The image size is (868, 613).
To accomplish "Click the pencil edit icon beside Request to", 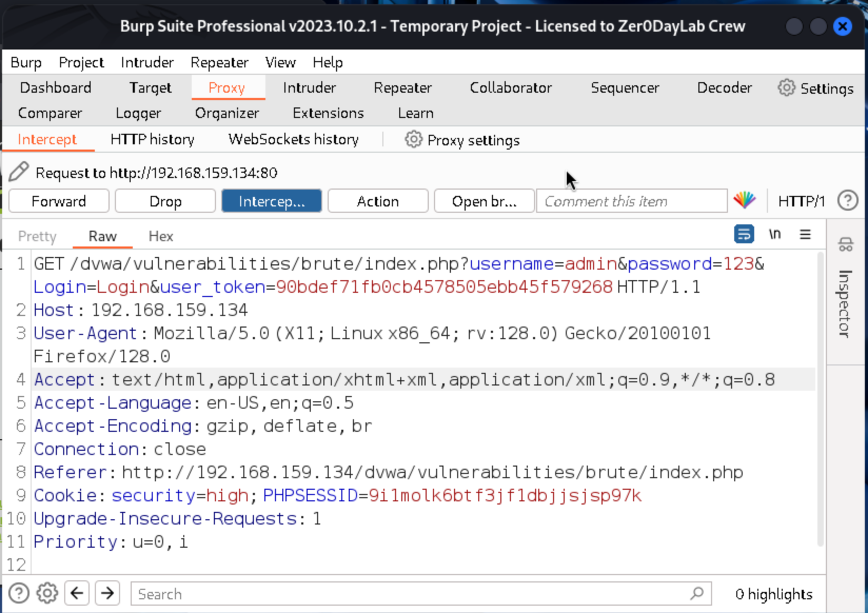I will tap(18, 172).
